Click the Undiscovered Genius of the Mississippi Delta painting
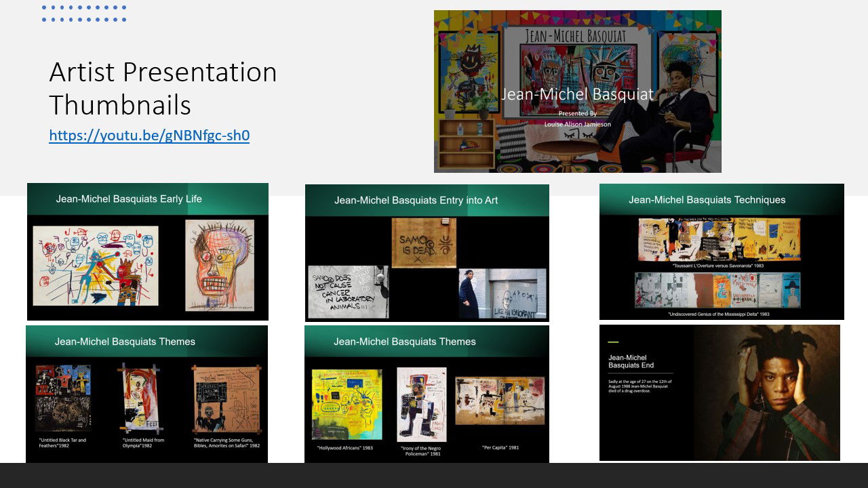Screen dimensions: 868x488 (717, 290)
